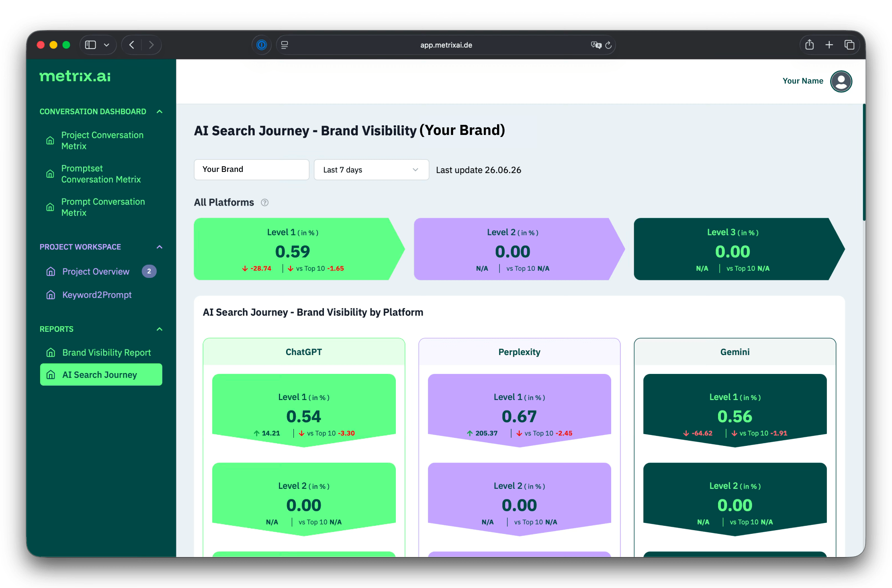Open the user profile avatar icon
892x588 pixels.
(841, 81)
